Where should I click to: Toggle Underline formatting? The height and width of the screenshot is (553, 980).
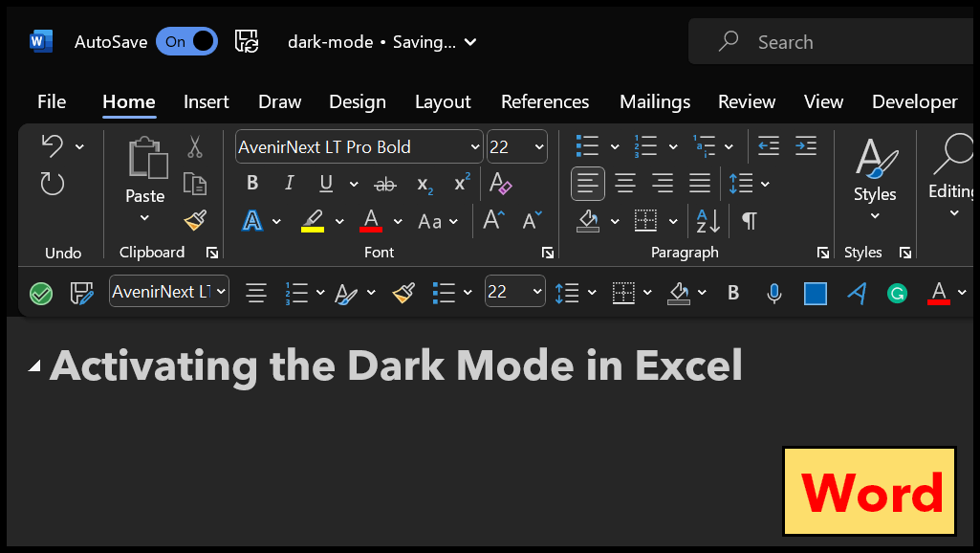(326, 183)
